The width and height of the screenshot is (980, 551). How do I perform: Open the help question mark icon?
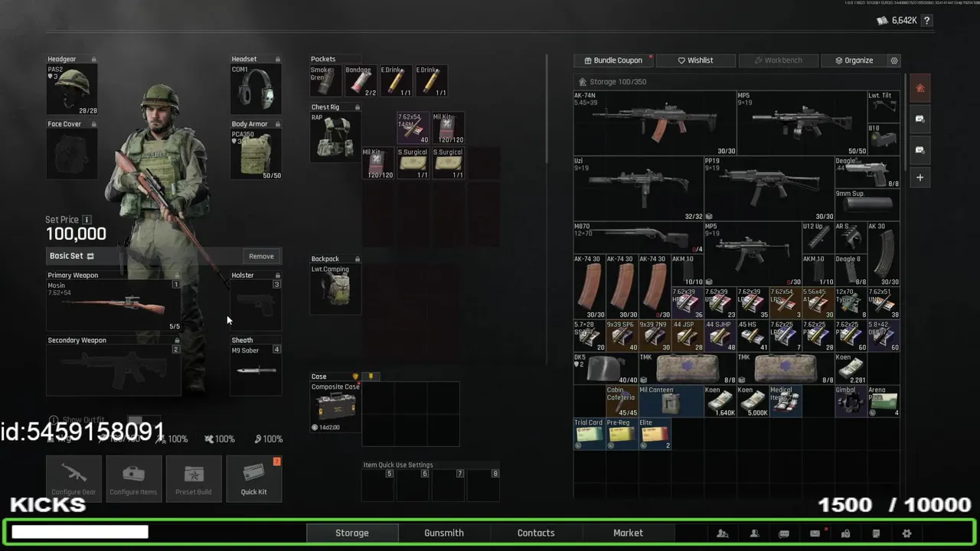pyautogui.click(x=926, y=21)
